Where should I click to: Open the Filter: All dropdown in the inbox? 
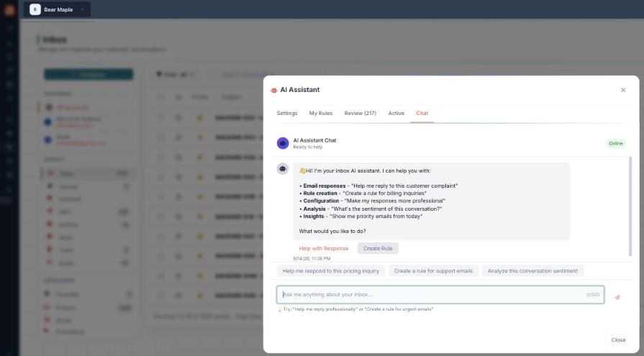pos(175,74)
